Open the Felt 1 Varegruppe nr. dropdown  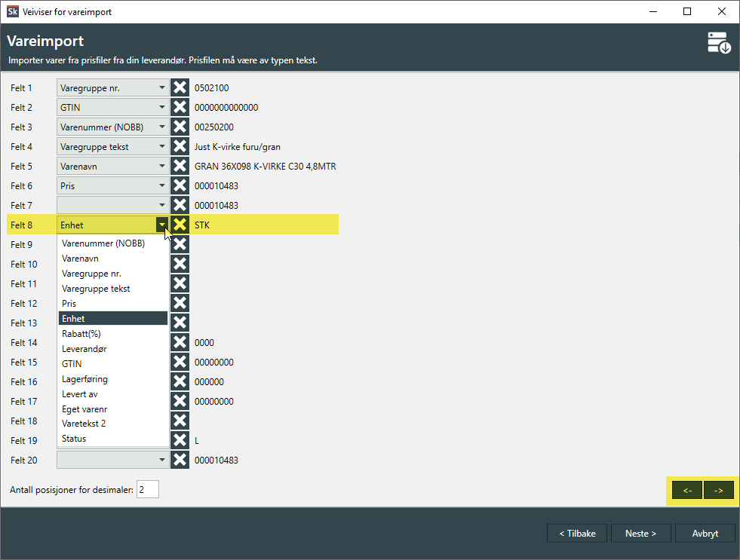pyautogui.click(x=112, y=88)
